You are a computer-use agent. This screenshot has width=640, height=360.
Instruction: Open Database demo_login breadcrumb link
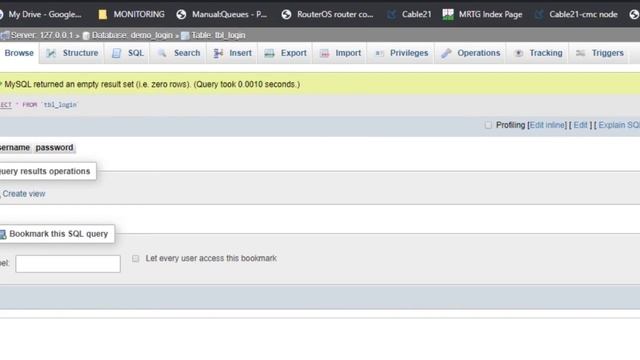click(132, 36)
